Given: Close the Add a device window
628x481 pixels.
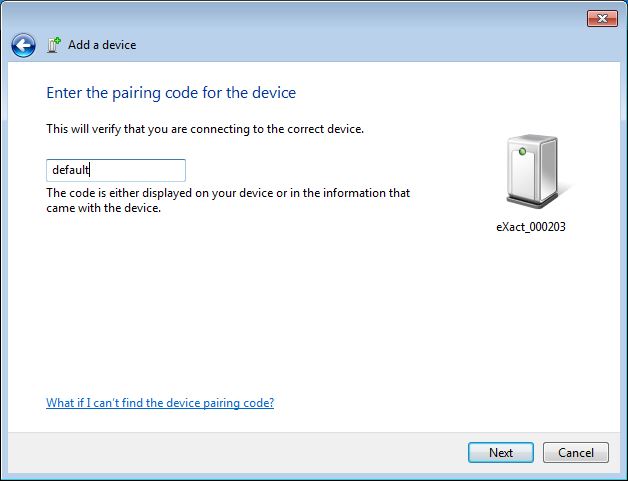Looking at the screenshot, I should tap(600, 18).
